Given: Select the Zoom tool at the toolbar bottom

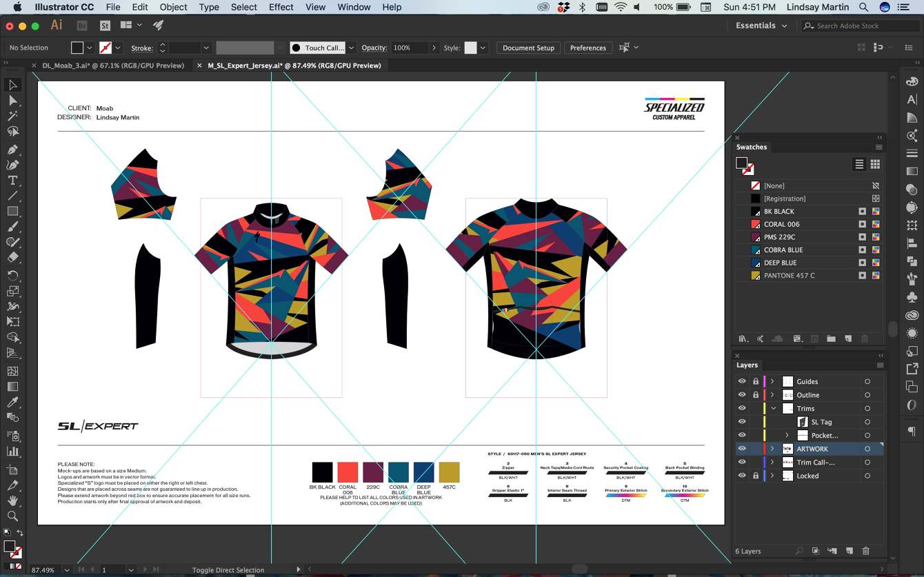Looking at the screenshot, I should pyautogui.click(x=12, y=516).
